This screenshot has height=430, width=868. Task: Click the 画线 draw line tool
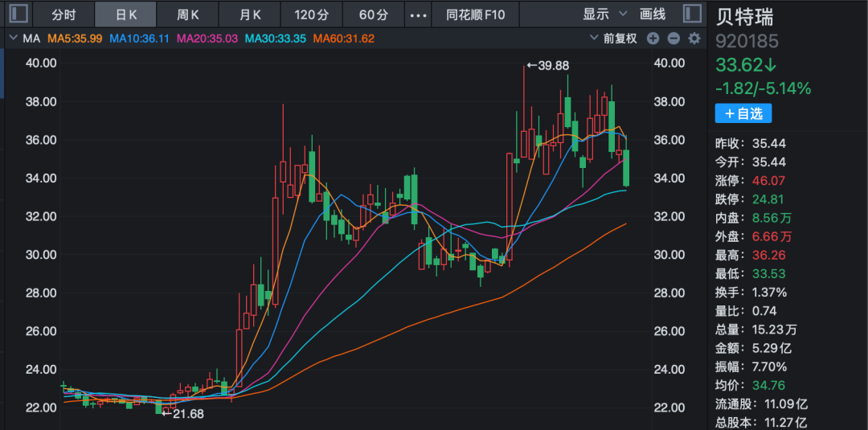653,14
